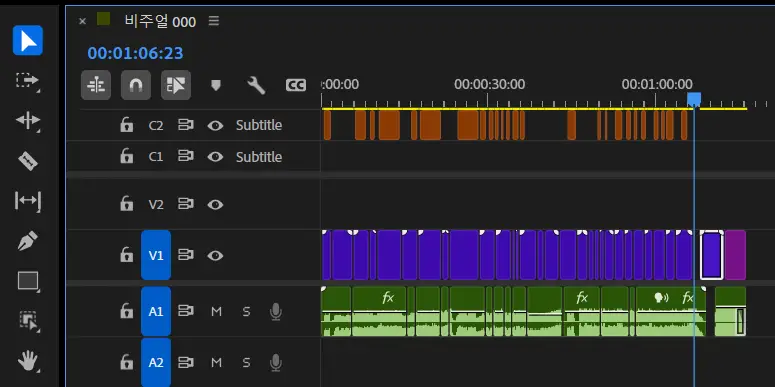Click the 00:01:00:00 mark on time ruler
Image resolution: width=775 pixels, height=387 pixels.
pos(657,84)
